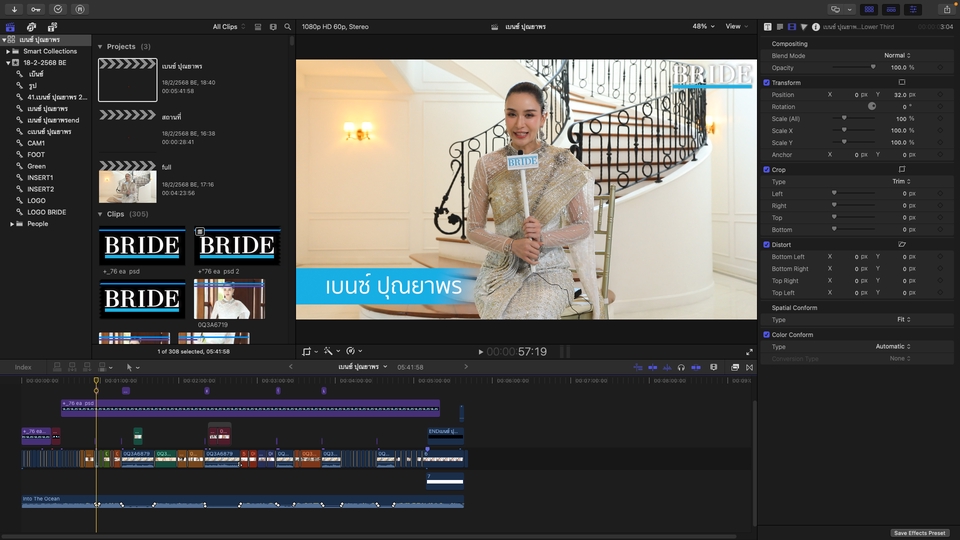Show the Libraries sidebar clapper icon
Viewport: 960px width, 540px height.
(x=10, y=27)
